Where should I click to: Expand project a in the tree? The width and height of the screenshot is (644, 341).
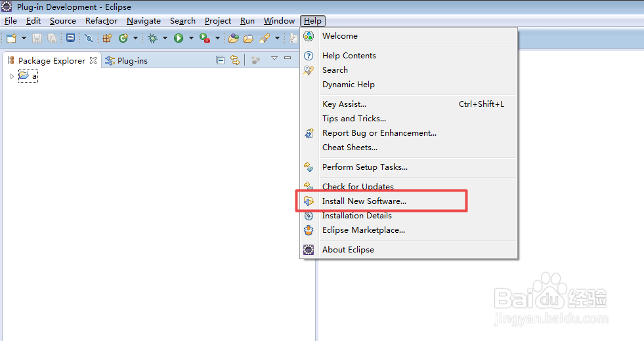coord(12,76)
